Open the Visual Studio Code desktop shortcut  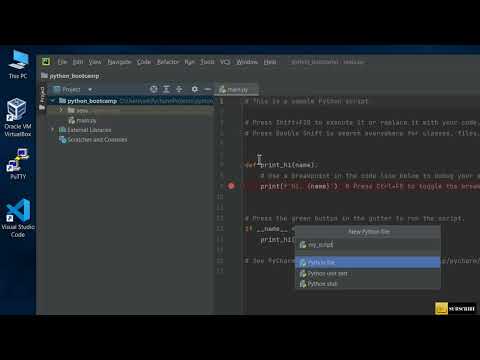(x=18, y=218)
